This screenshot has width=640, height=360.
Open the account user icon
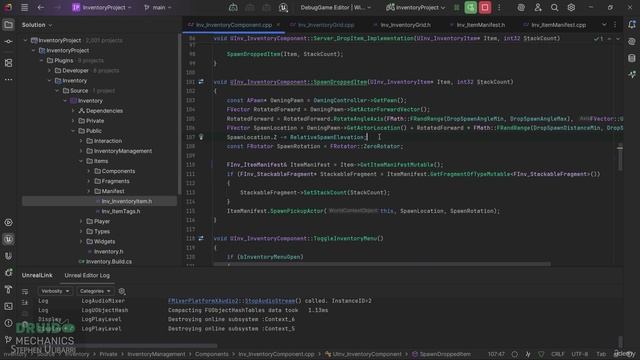[538, 7]
